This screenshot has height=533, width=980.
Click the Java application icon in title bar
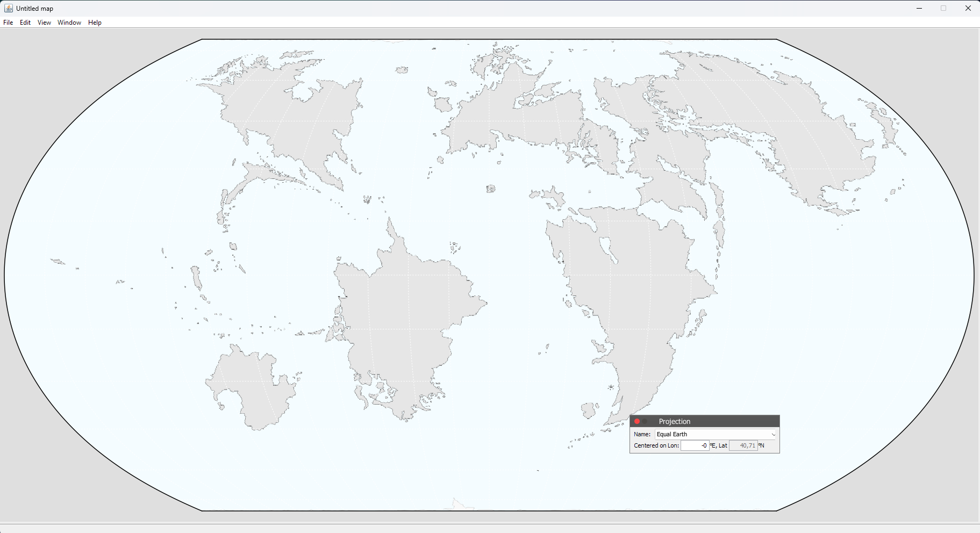[x=8, y=8]
